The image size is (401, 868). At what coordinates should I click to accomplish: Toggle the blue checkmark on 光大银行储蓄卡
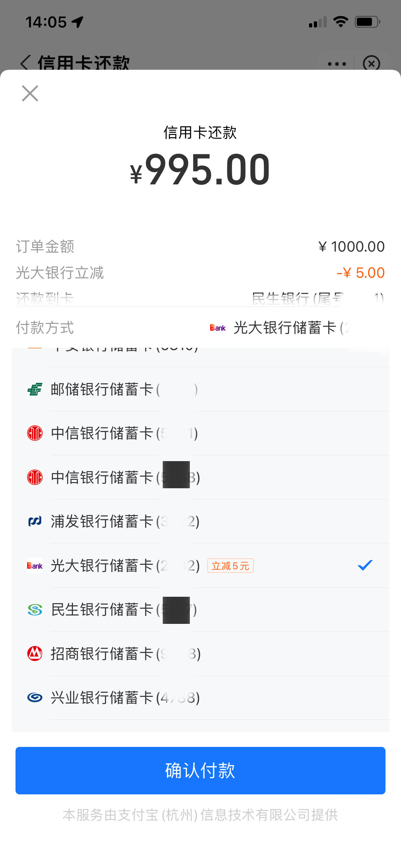365,565
